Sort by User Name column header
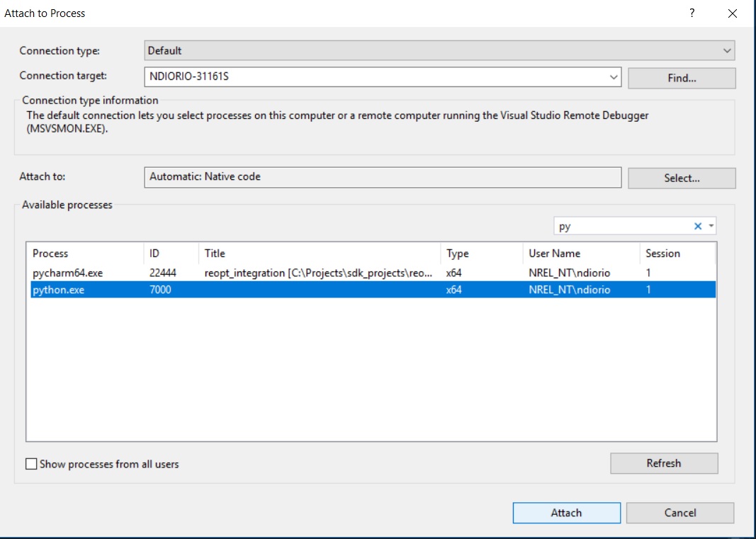The height and width of the screenshot is (539, 756). 554,254
